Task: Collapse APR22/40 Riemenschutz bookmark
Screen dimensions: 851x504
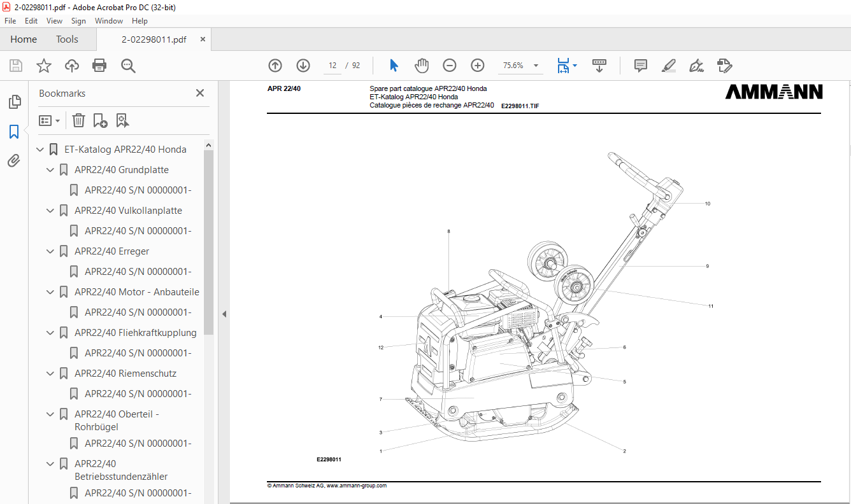Action: point(51,374)
